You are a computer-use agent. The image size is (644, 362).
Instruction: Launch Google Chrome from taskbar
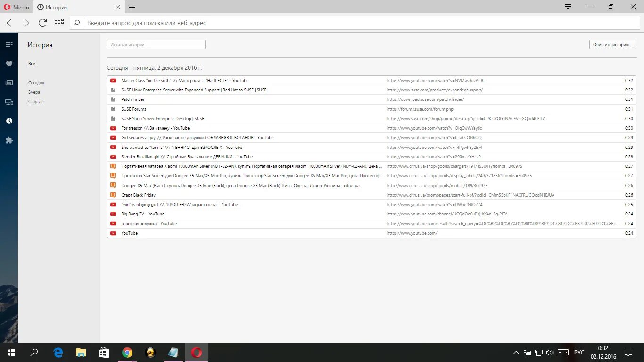(x=127, y=353)
